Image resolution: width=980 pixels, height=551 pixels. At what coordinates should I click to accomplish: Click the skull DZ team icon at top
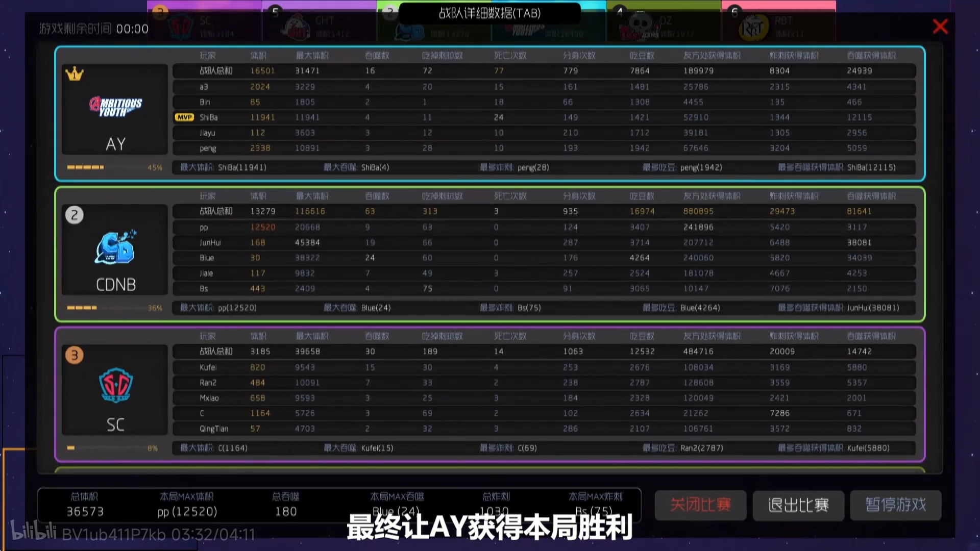click(x=639, y=27)
